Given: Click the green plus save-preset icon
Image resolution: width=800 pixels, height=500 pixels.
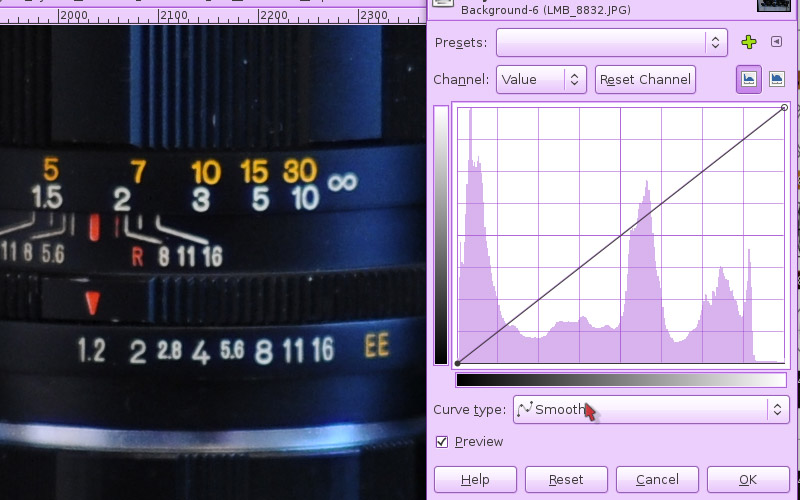Looking at the screenshot, I should pyautogui.click(x=749, y=42).
